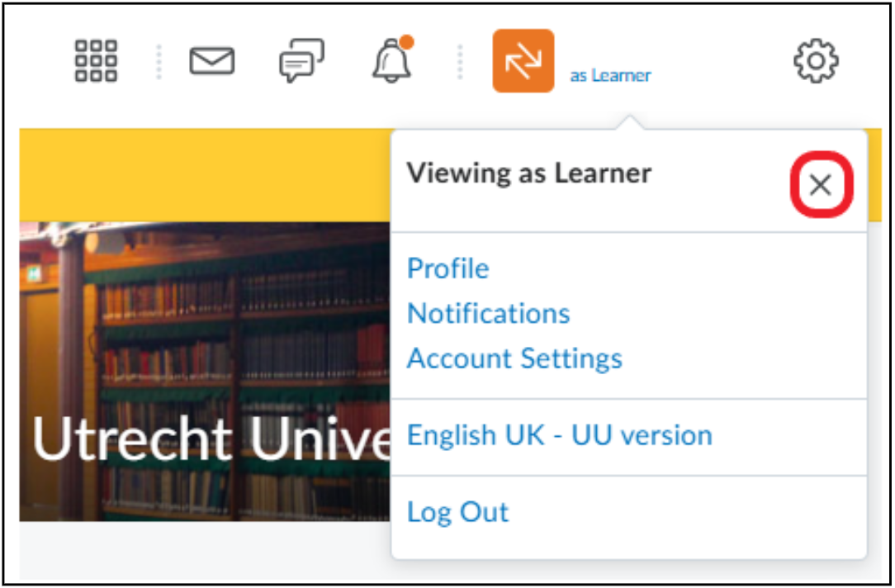Go to Account Settings
Image resolution: width=895 pixels, height=588 pixels.
(515, 359)
